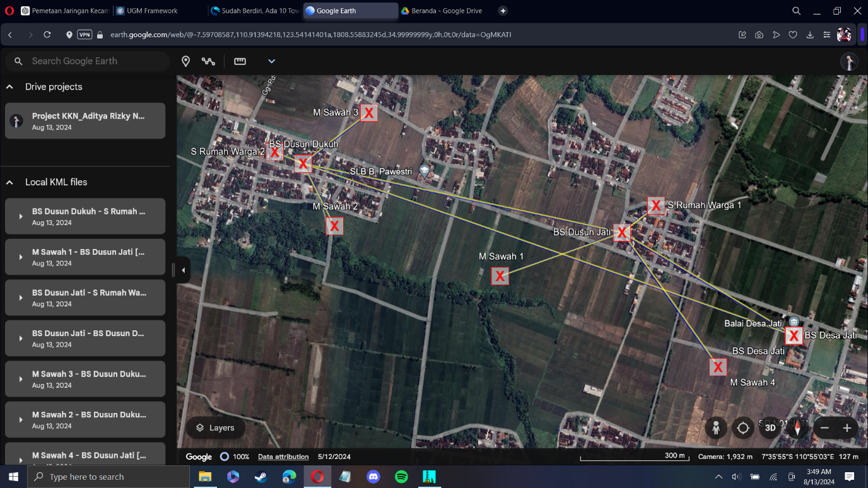Click the BS Dusun Dukuh marker
The height and width of the screenshot is (488, 868).
pyautogui.click(x=303, y=164)
